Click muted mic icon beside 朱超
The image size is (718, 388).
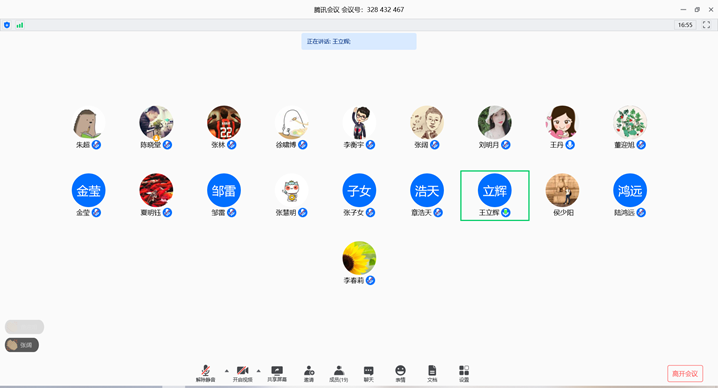(x=96, y=145)
